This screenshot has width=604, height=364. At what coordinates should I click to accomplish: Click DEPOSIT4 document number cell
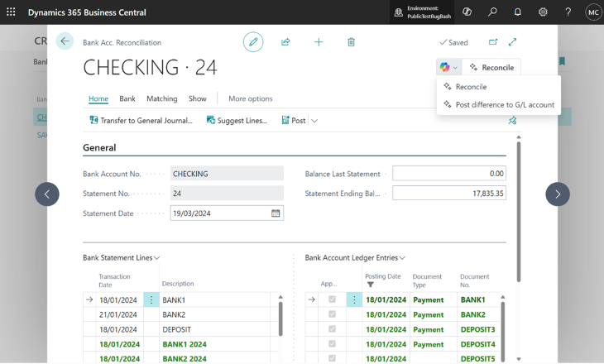[x=477, y=344]
